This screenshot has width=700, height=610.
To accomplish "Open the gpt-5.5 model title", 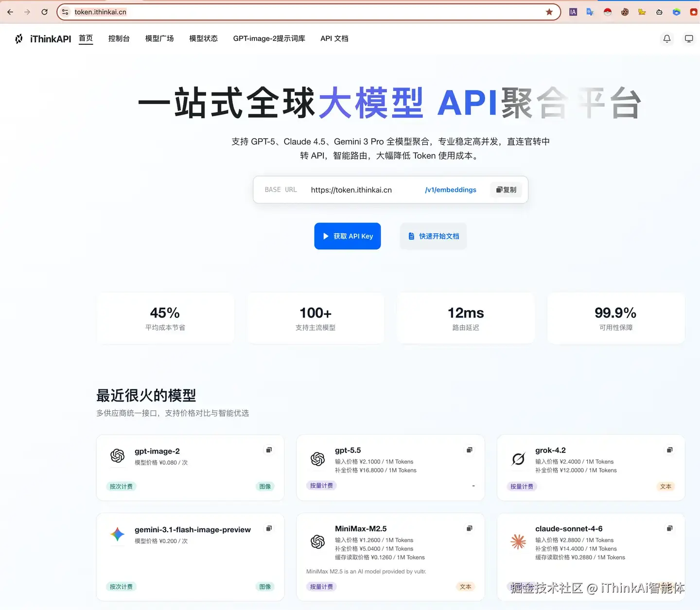I will pyautogui.click(x=348, y=450).
